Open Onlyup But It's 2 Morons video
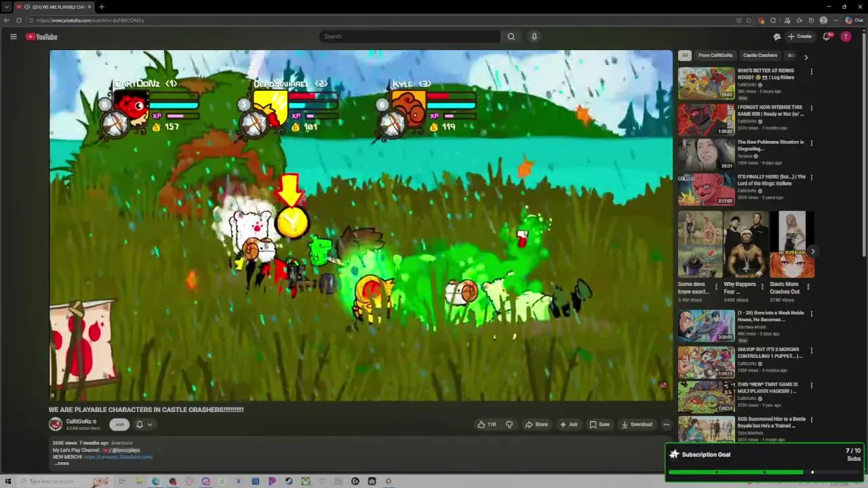The image size is (868, 488). (707, 363)
